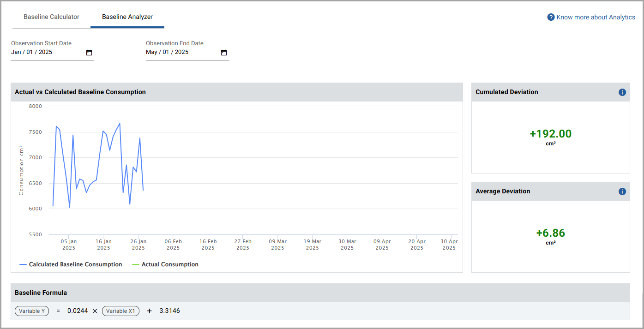
Task: Open Know more about Analytics link
Action: pyautogui.click(x=596, y=17)
